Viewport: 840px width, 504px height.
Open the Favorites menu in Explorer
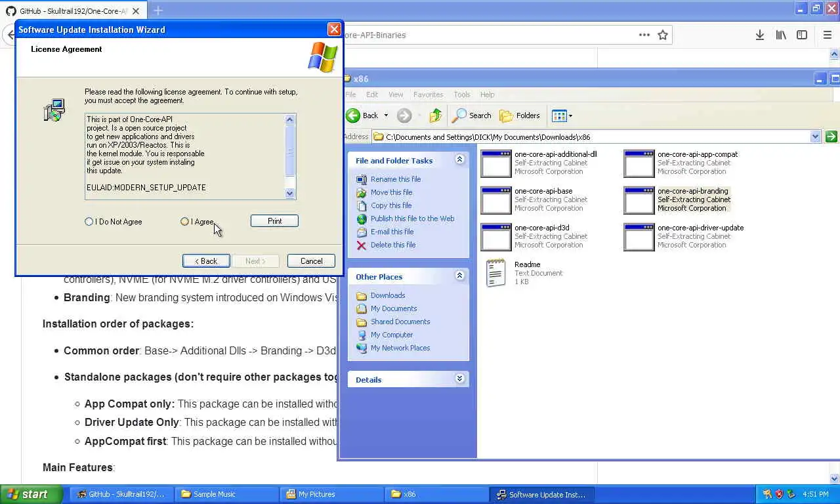[428, 94]
